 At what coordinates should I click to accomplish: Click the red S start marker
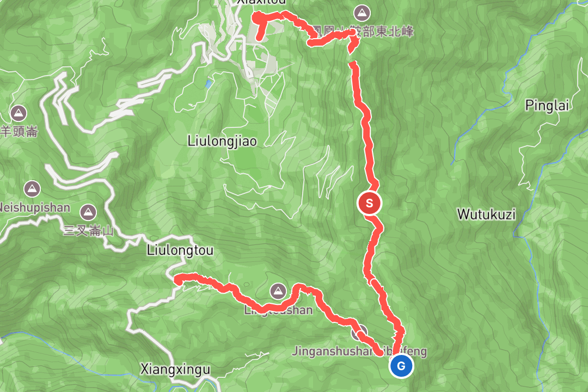(x=369, y=203)
